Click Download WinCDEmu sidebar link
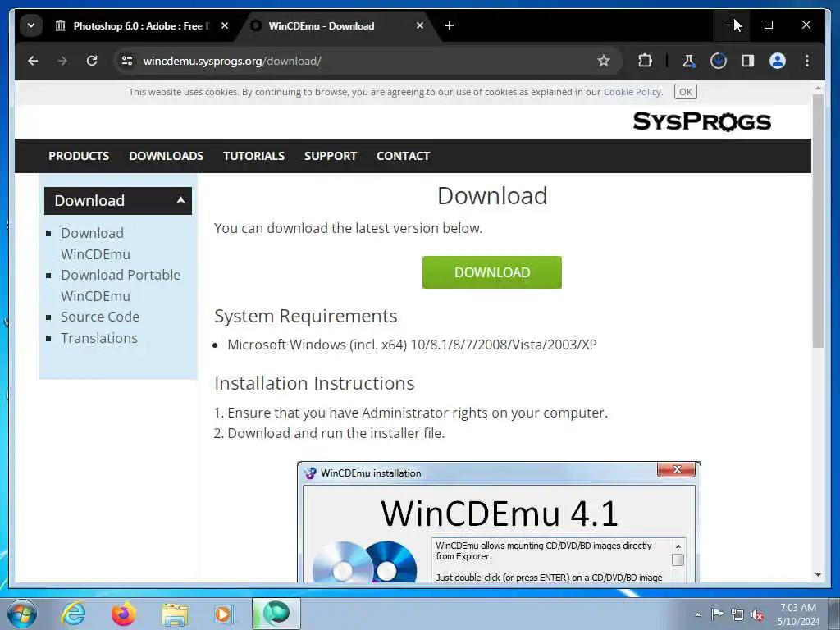 click(95, 244)
